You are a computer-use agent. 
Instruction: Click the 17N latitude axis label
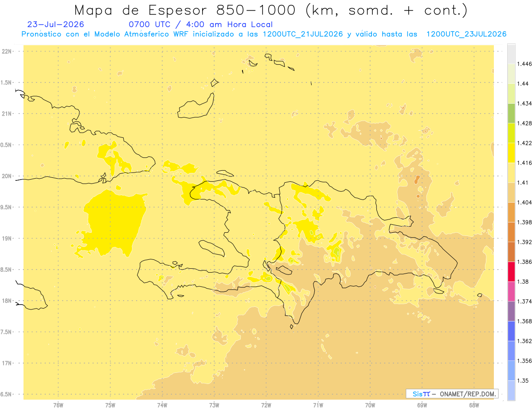(x=8, y=363)
